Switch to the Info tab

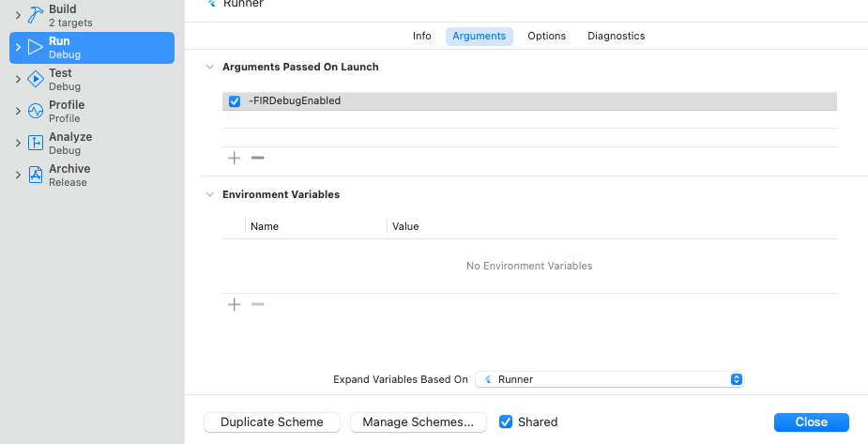tap(422, 36)
